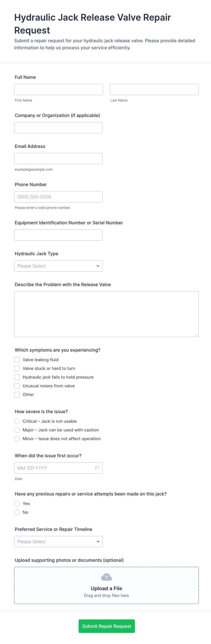This screenshot has width=211, height=644.
Task: Open the Hydraulic Jack Type dropdown
Action: tap(58, 266)
